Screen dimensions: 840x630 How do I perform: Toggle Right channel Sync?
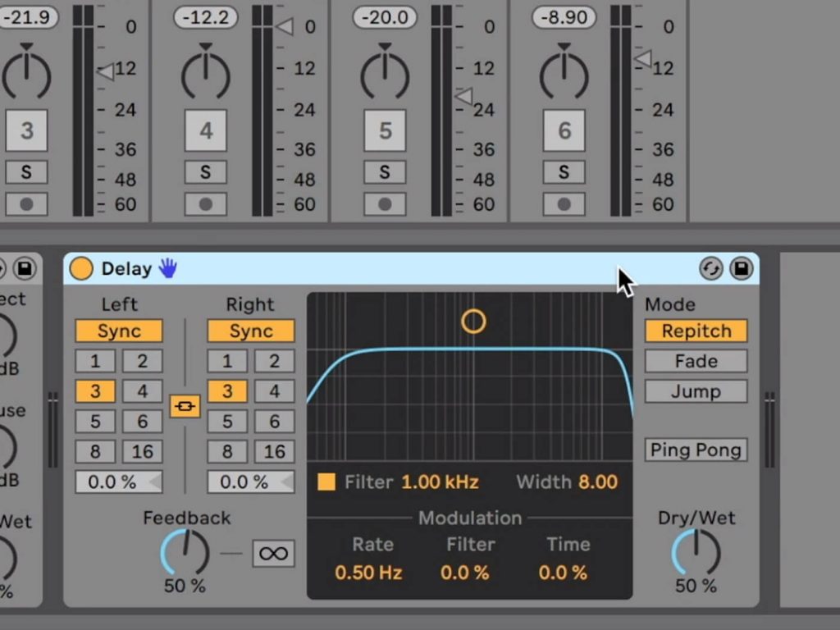[251, 331]
